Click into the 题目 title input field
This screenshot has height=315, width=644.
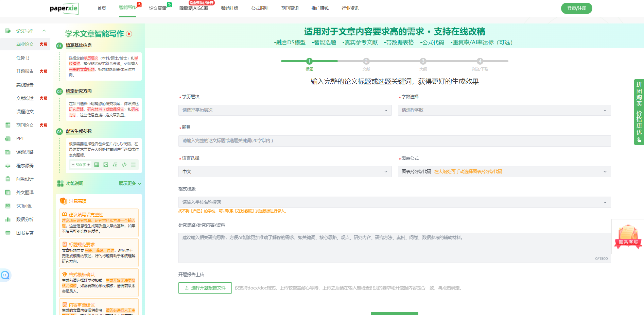point(394,141)
